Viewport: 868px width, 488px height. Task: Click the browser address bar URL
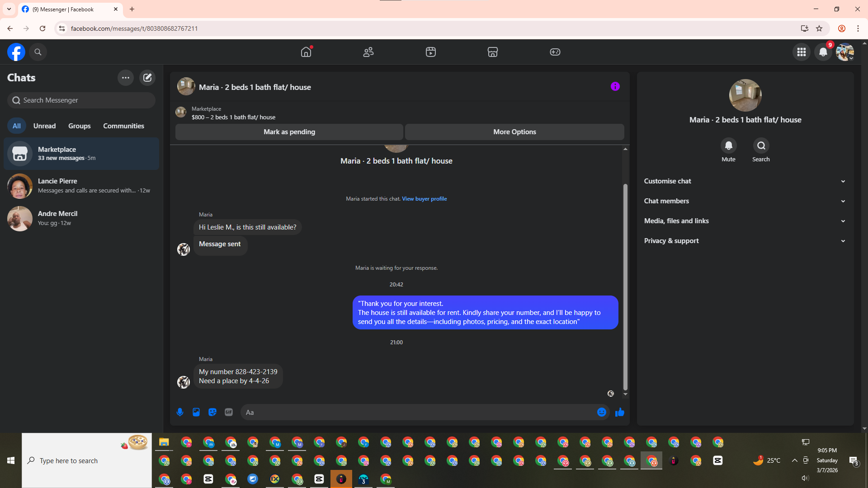pos(134,28)
